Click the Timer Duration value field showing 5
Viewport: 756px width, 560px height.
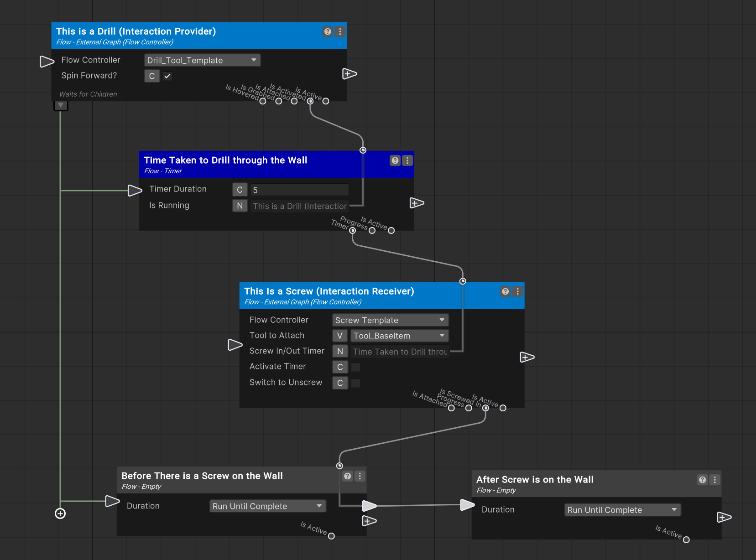pos(299,189)
